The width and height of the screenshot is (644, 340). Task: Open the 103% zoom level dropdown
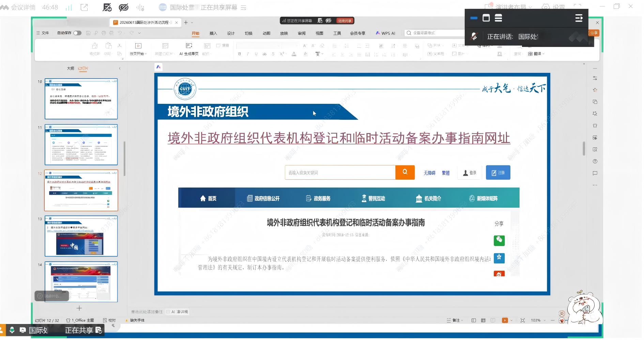click(538, 320)
